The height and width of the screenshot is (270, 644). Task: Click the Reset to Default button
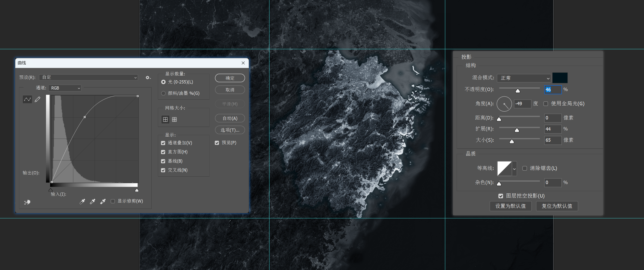click(x=557, y=206)
